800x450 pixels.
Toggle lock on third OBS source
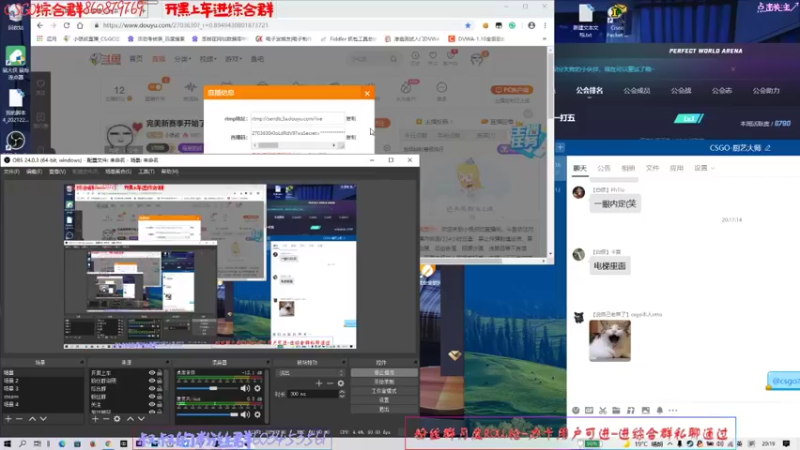pos(160,388)
